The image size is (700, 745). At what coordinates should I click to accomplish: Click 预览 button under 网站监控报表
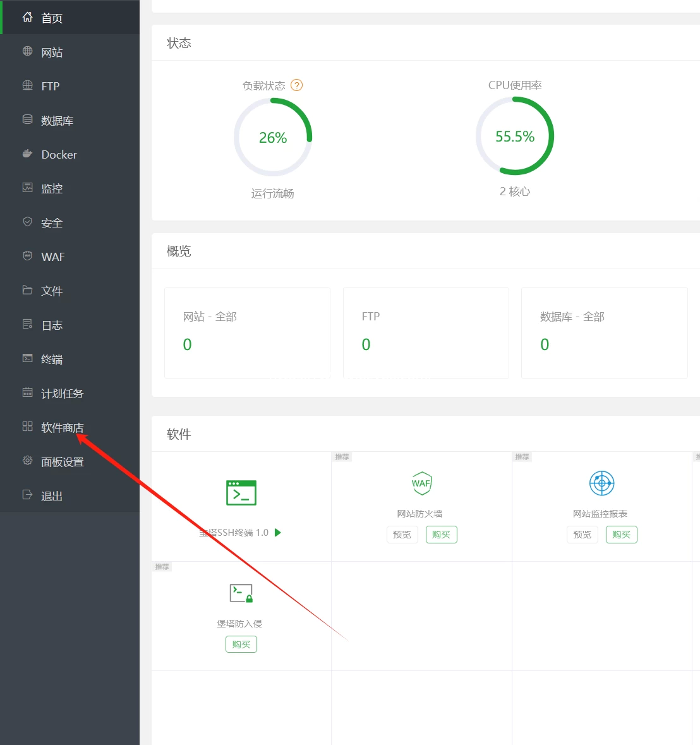point(582,535)
